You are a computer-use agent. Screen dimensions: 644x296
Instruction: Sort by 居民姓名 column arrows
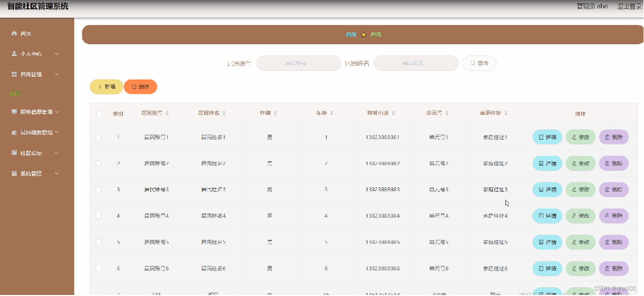point(224,113)
